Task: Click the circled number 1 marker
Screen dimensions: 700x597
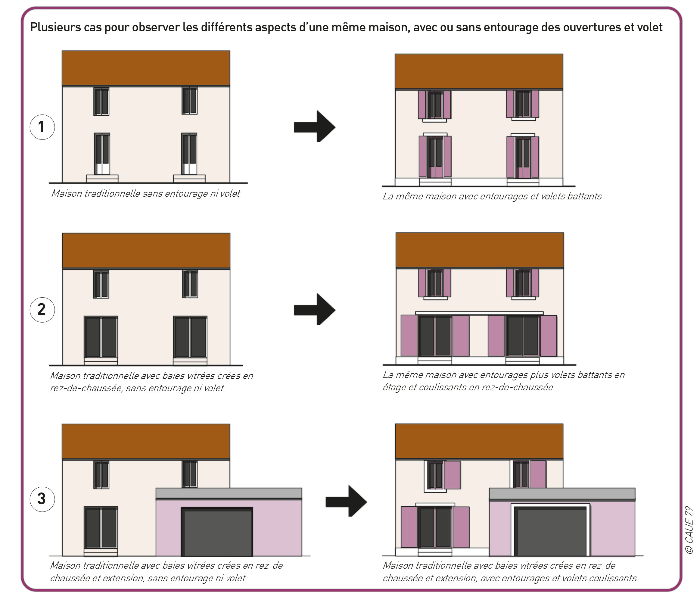Action: pyautogui.click(x=42, y=127)
